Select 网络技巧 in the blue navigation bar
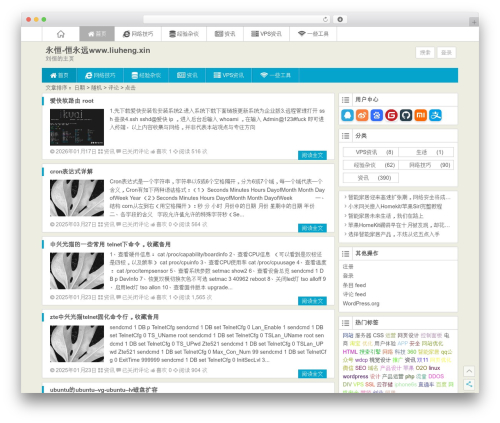The width and height of the screenshot is (500, 423). pos(100,75)
